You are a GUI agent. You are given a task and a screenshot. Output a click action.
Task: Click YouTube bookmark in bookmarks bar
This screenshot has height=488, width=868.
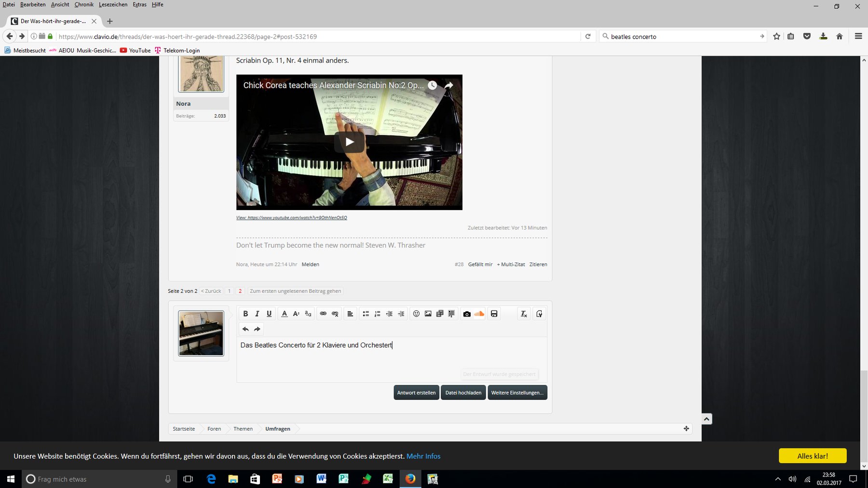(136, 50)
